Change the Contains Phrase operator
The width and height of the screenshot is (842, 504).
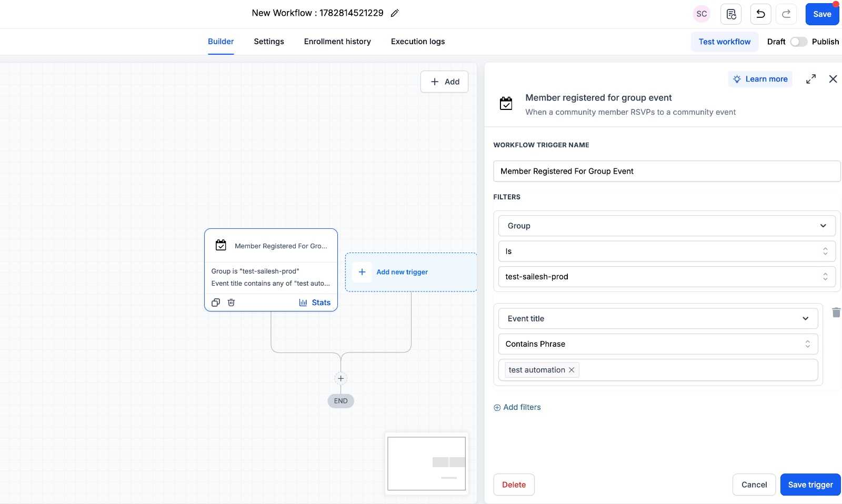pyautogui.click(x=658, y=344)
